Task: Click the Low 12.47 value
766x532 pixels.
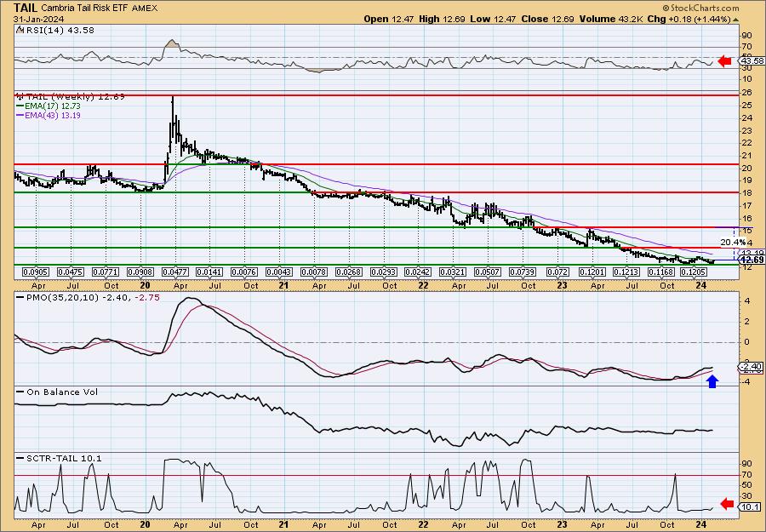Action: click(x=493, y=19)
